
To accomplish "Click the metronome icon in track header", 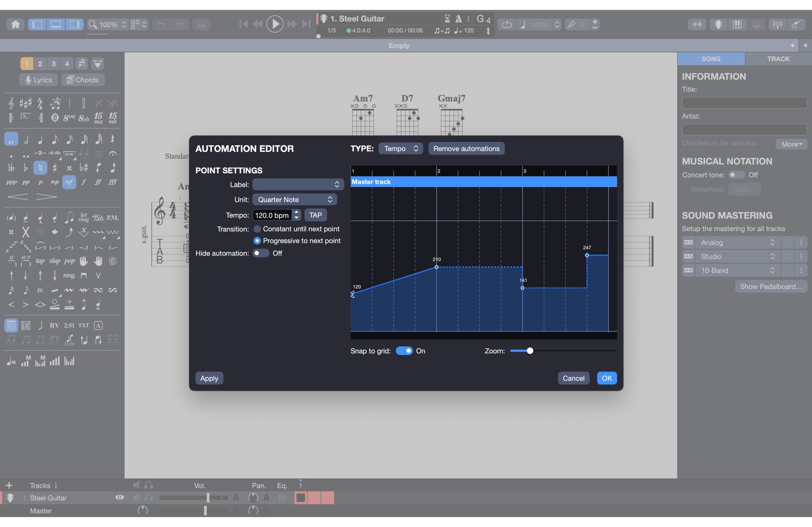I will [459, 18].
